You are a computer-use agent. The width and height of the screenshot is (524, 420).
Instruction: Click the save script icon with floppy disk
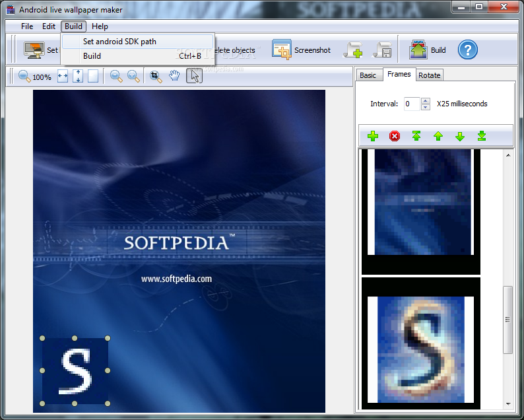pyautogui.click(x=382, y=50)
